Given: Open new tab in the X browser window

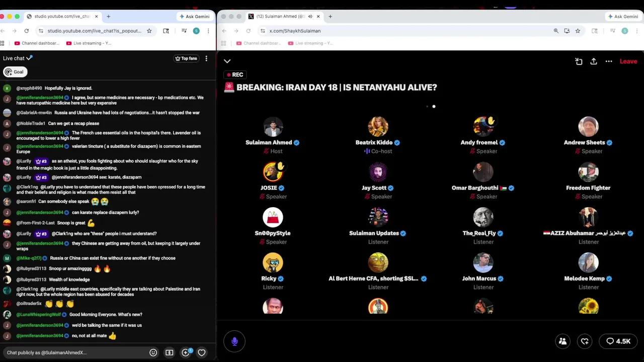Looking at the screenshot, I should click(x=330, y=16).
